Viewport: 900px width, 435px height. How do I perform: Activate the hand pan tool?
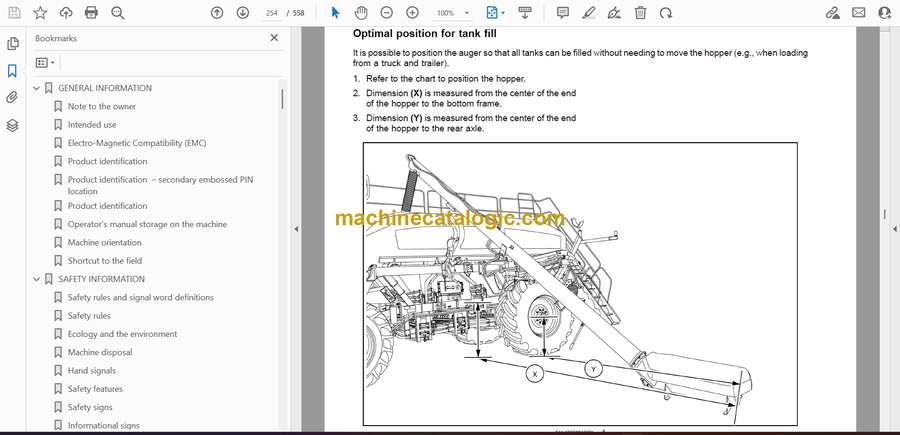[x=360, y=13]
